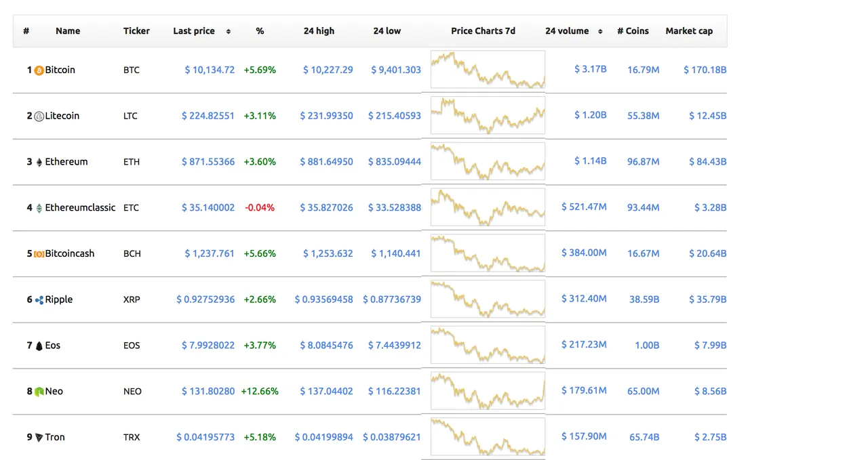
Task: Sort by Last price using arrows
Action: [228, 31]
